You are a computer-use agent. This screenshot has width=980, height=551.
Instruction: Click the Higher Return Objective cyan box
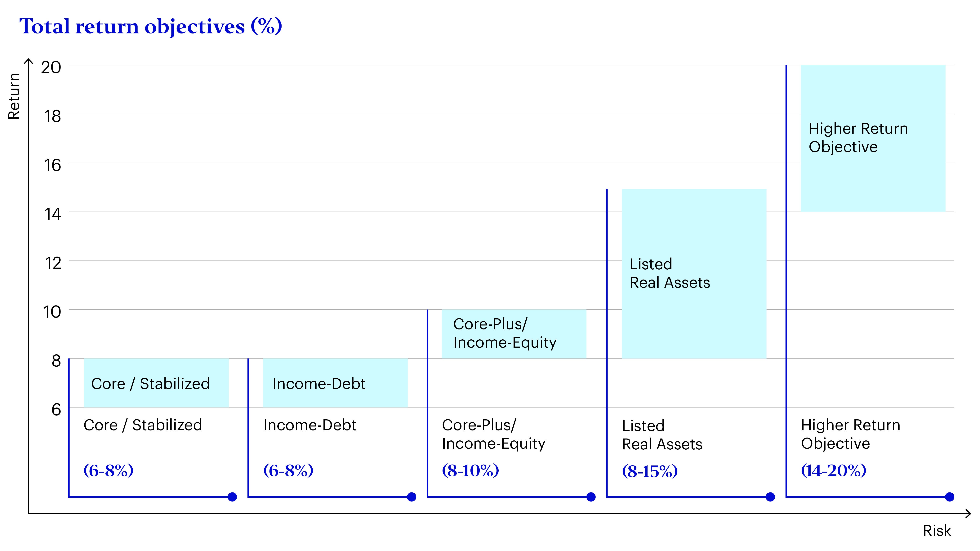[873, 138]
